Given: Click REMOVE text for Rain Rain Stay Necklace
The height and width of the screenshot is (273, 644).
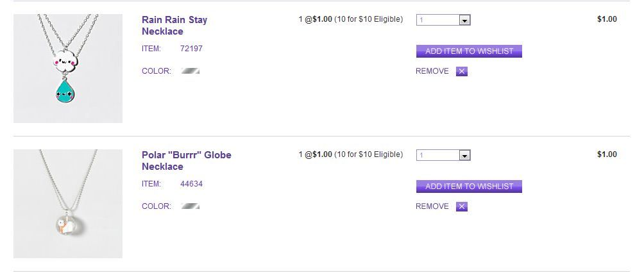Looking at the screenshot, I should 432,71.
